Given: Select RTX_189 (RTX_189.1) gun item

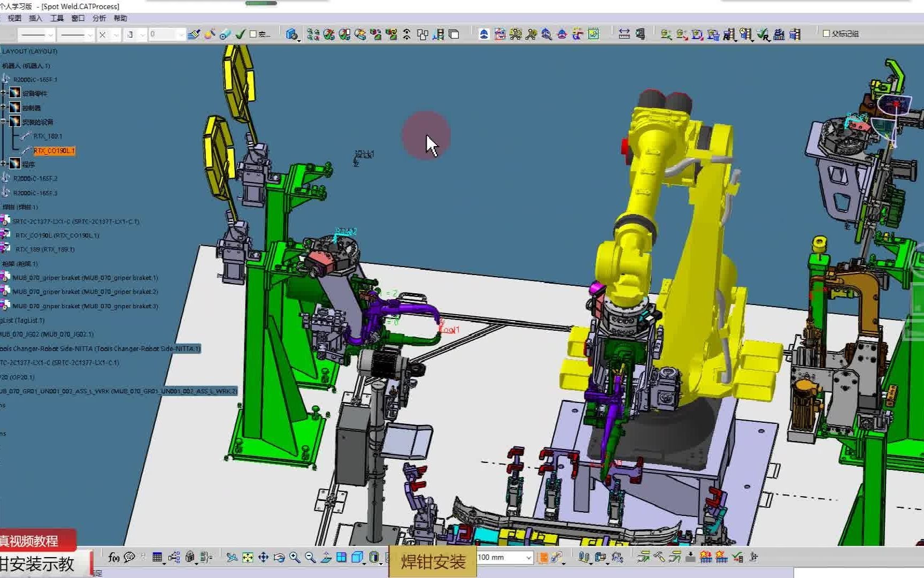Looking at the screenshot, I should (x=45, y=249).
